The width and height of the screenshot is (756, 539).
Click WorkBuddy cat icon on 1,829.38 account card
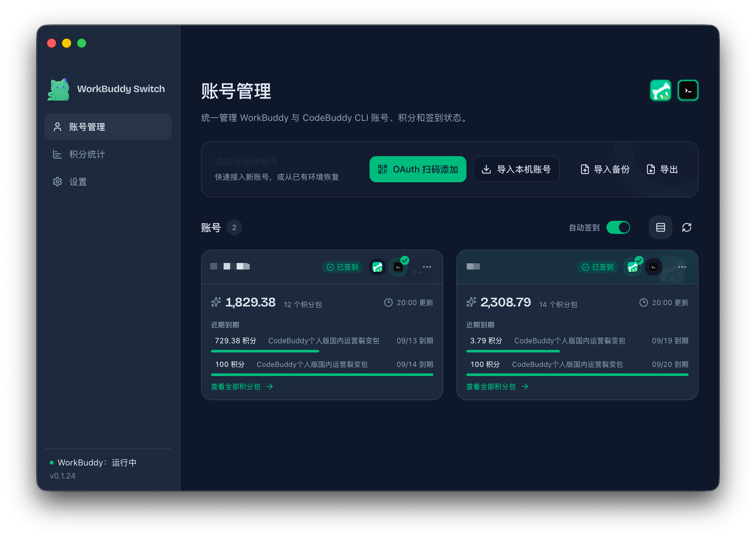[x=377, y=267]
